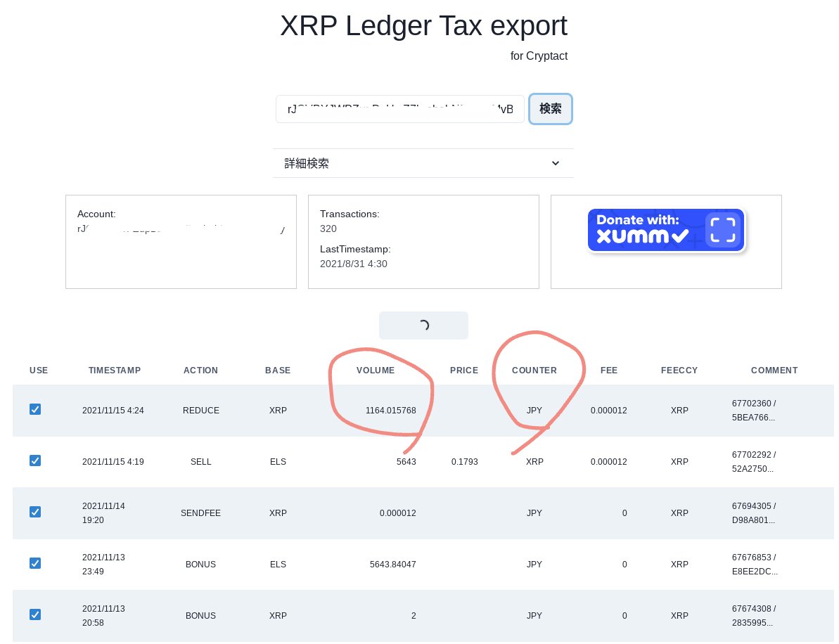The image size is (839, 644).
Task: Click LastTimestamp value 2021/8/31 4:30
Action: click(x=353, y=264)
